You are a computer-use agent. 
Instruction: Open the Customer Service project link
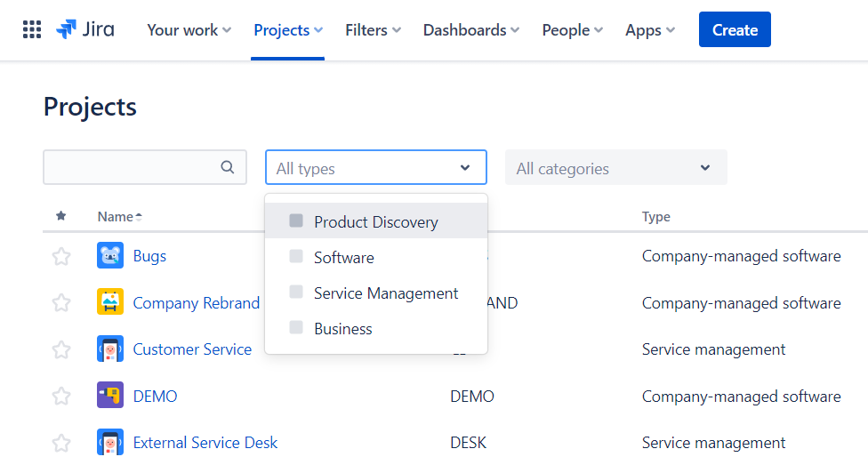pyautogui.click(x=192, y=349)
